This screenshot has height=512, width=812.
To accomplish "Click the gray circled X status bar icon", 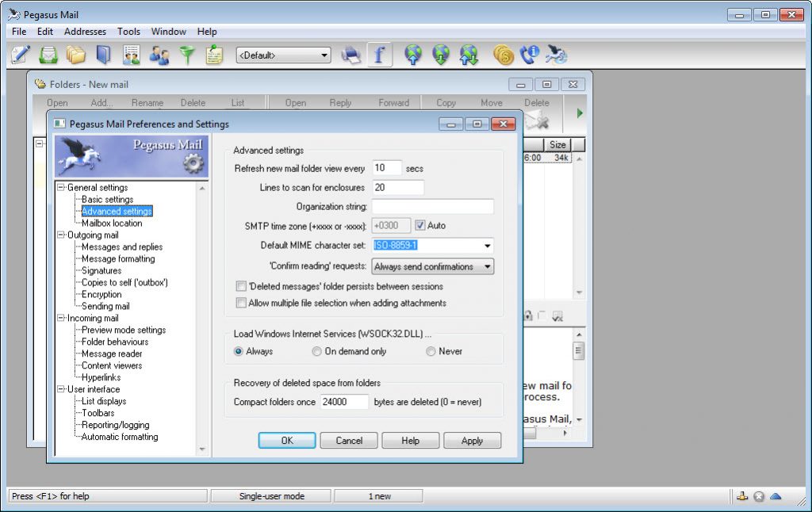I will pyautogui.click(x=759, y=496).
